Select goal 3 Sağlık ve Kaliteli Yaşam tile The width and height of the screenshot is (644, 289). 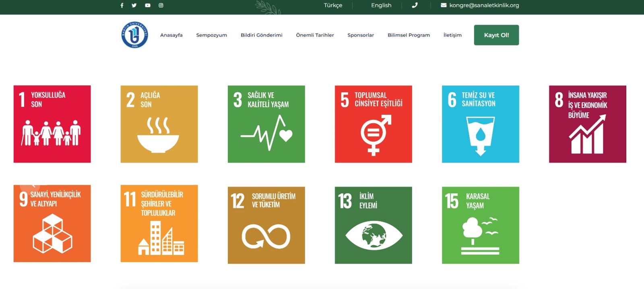266,124
